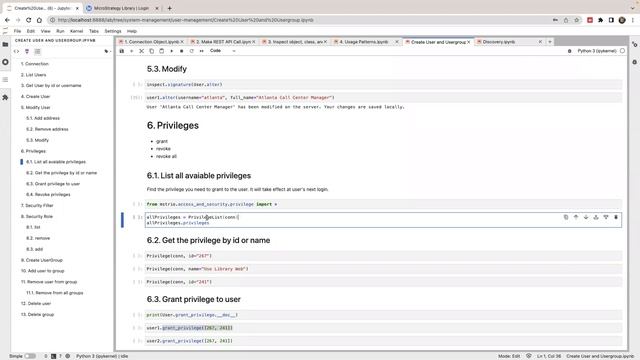Jump to 13. Delete group heading
This screenshot has height=360, width=640.
[37, 315]
